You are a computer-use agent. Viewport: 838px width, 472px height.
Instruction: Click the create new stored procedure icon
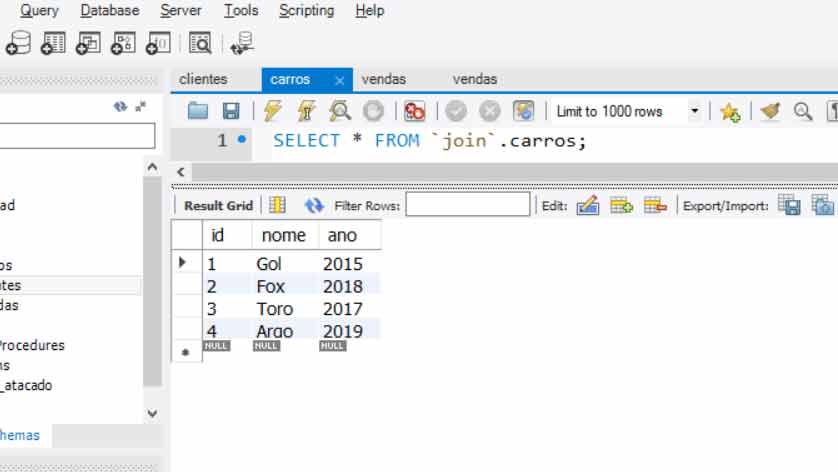123,43
